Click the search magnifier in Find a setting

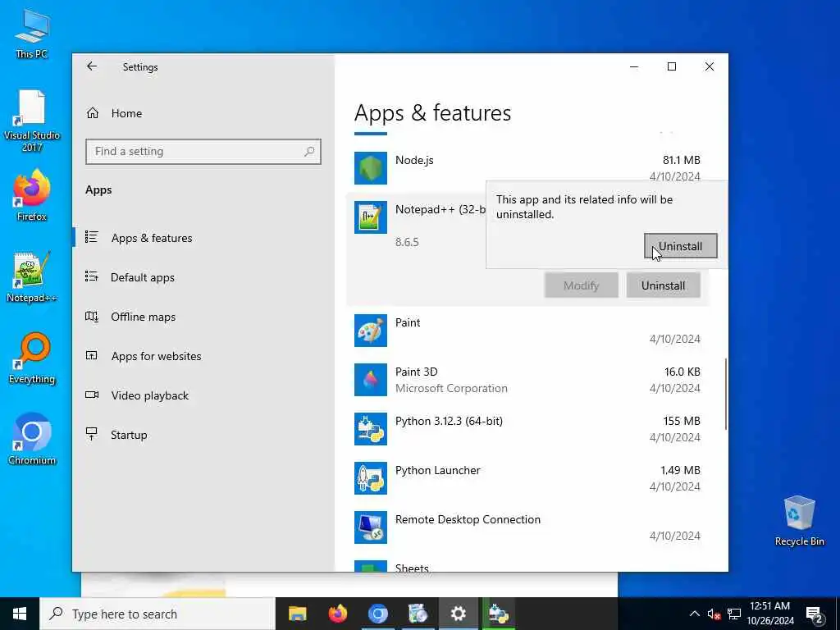[x=309, y=152]
